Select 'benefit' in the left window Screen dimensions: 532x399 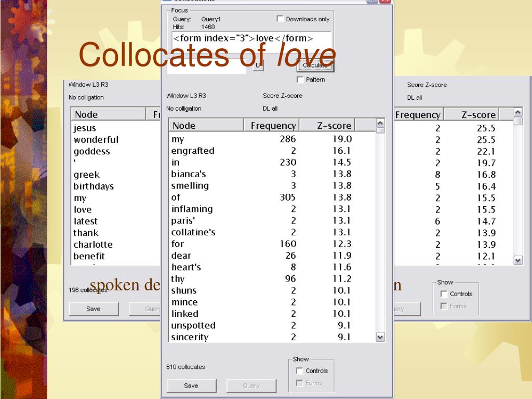pyautogui.click(x=89, y=256)
